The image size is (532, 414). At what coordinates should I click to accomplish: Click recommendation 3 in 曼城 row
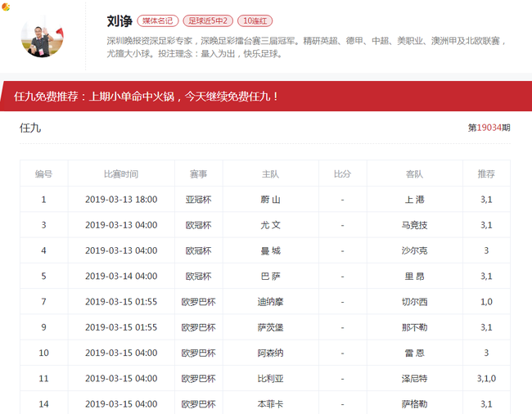(x=486, y=250)
